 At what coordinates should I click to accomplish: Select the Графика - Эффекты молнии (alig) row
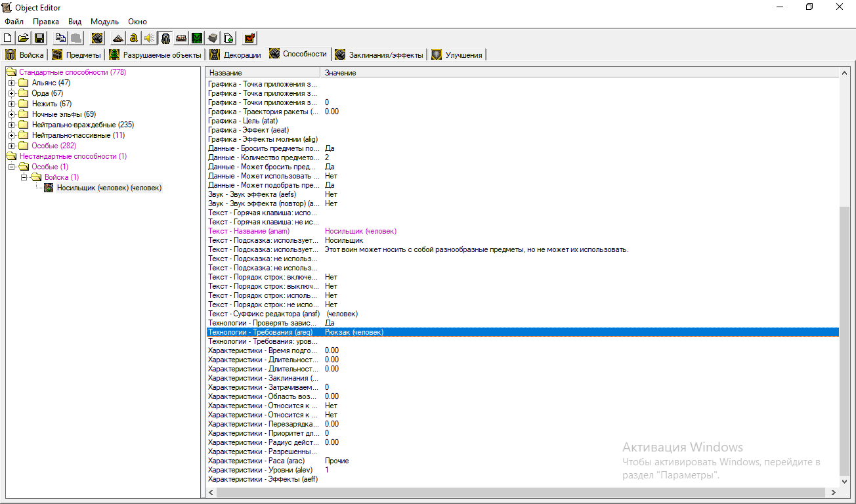coord(522,139)
